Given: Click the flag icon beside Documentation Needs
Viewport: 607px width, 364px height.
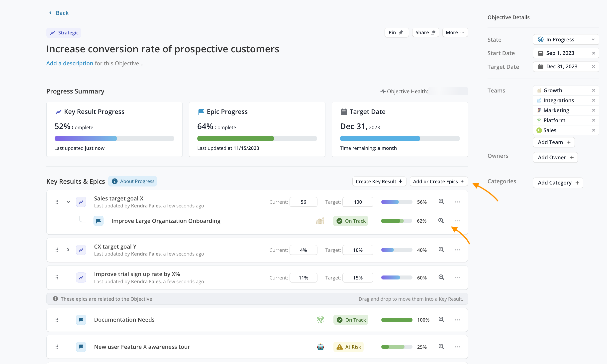Looking at the screenshot, I should (x=81, y=320).
